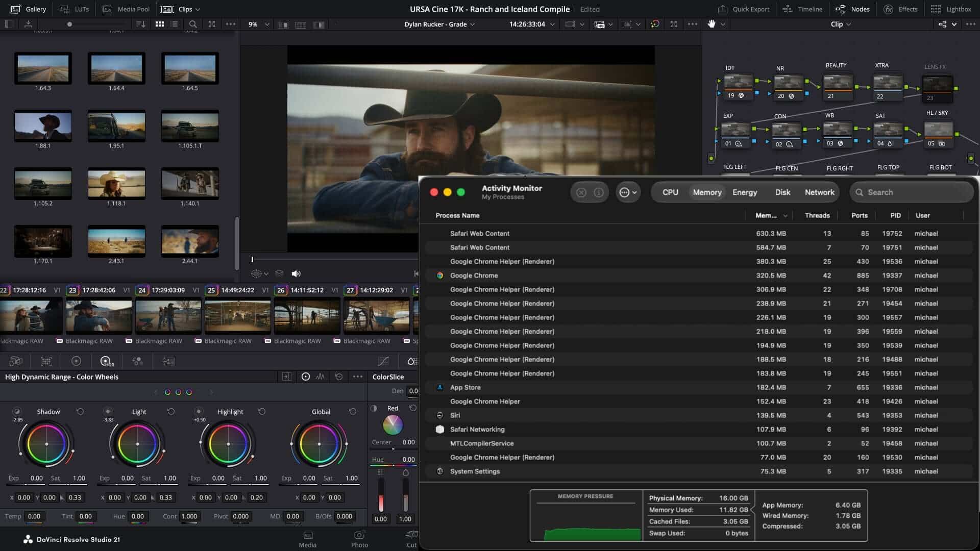This screenshot has height=551, width=980.
Task: Open the Photo page button
Action: [x=359, y=539]
